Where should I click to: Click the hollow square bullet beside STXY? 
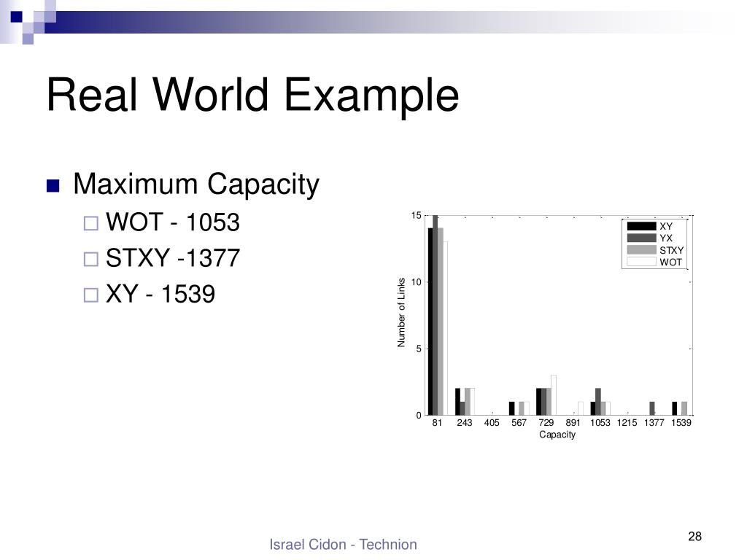tap(91, 259)
